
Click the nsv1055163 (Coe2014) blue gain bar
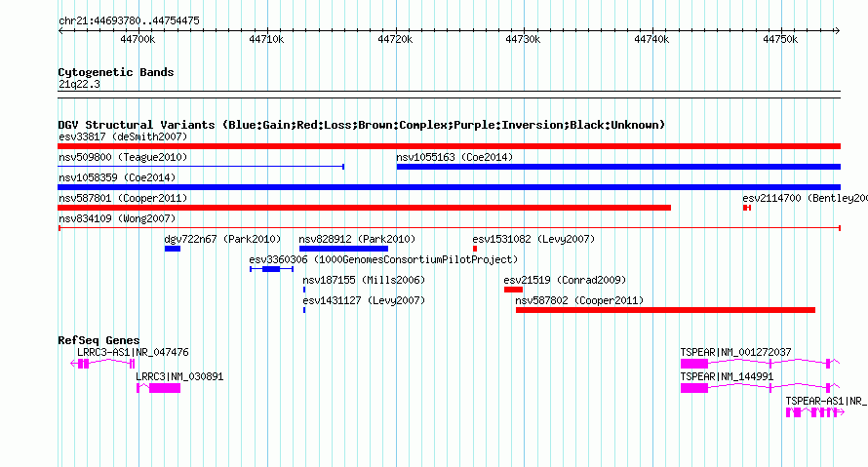pyautogui.click(x=618, y=167)
